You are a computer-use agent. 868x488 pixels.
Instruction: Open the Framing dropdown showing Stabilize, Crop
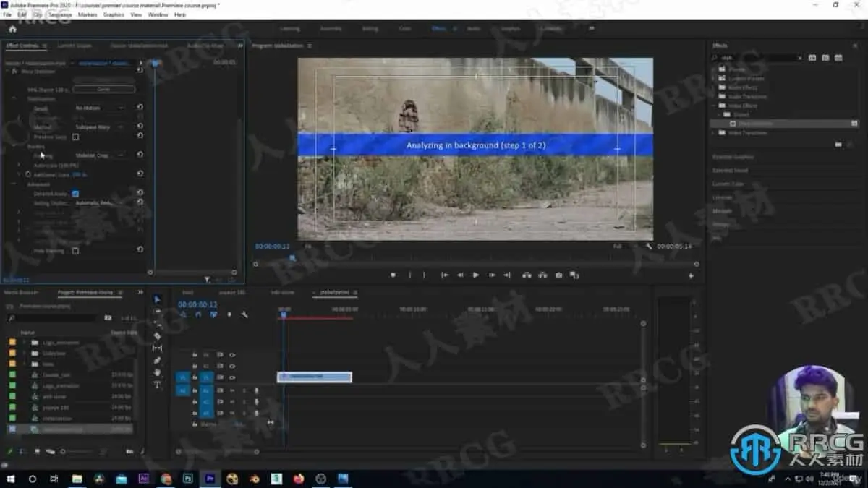click(x=100, y=155)
